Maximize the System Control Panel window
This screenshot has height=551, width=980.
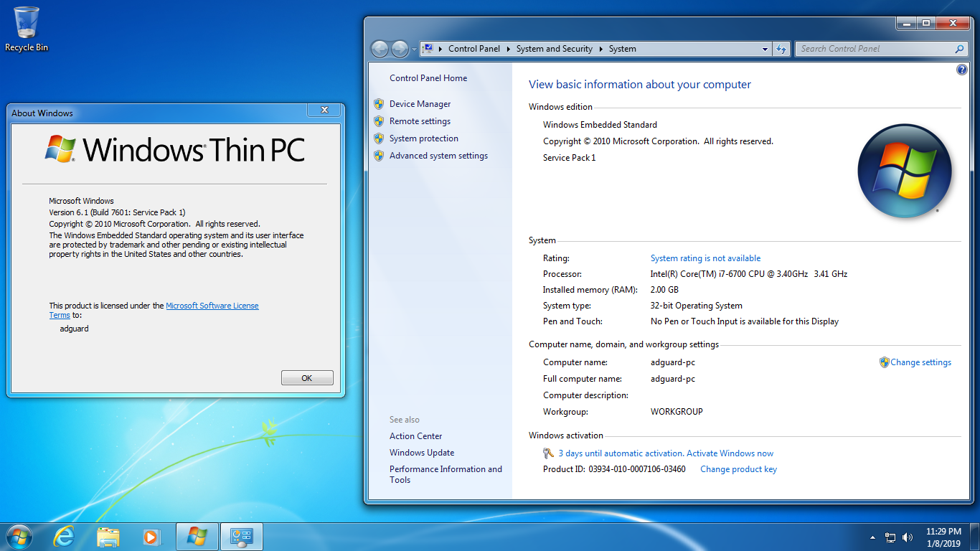click(925, 23)
